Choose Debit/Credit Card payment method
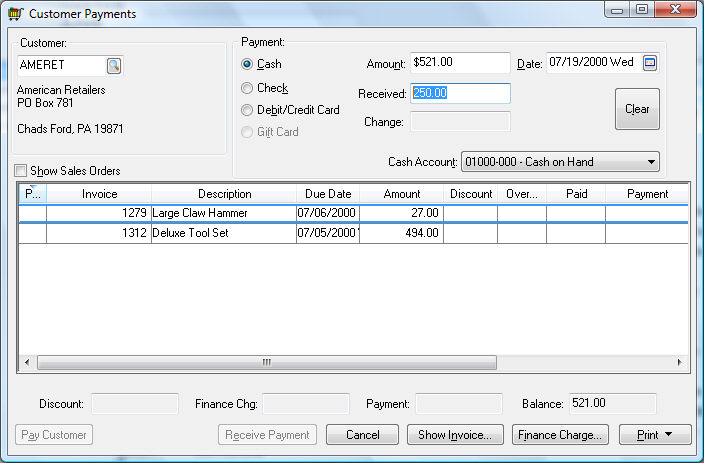This screenshot has width=704, height=463. pos(247,110)
